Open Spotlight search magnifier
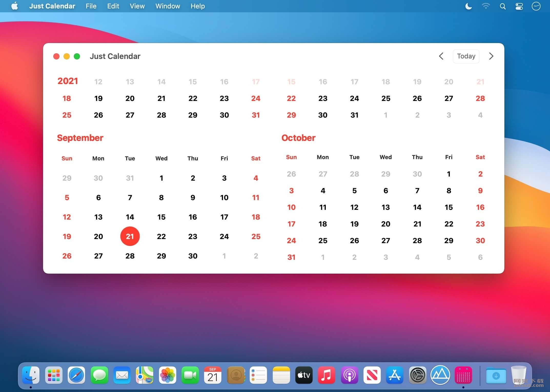The image size is (550, 392). pyautogui.click(x=503, y=6)
